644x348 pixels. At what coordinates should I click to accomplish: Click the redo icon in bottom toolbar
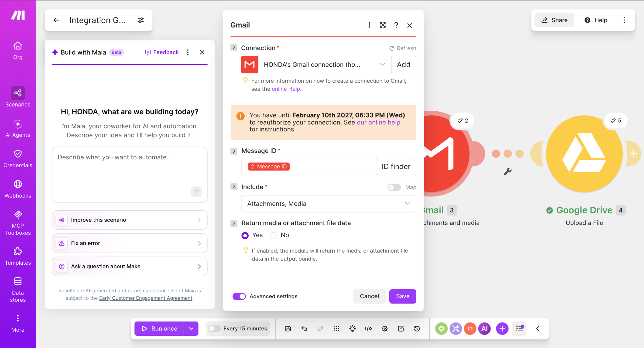click(x=320, y=329)
